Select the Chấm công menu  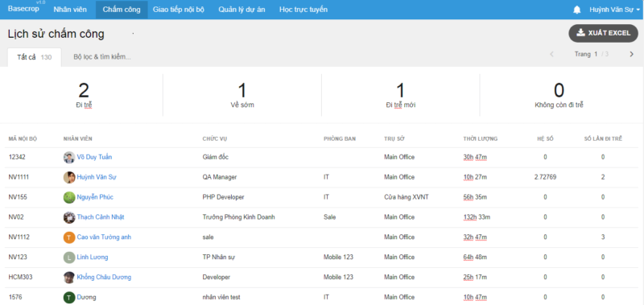pos(122,10)
